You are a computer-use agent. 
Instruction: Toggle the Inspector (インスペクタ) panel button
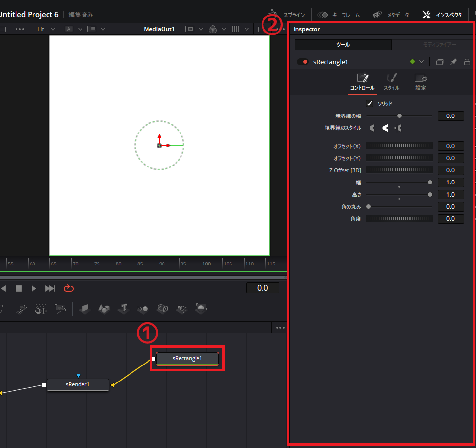pyautogui.click(x=443, y=15)
